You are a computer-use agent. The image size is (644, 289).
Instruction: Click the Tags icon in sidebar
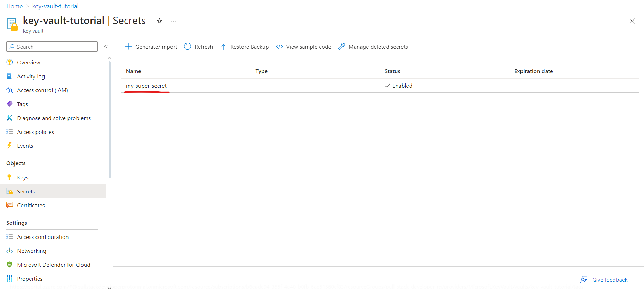[9, 104]
